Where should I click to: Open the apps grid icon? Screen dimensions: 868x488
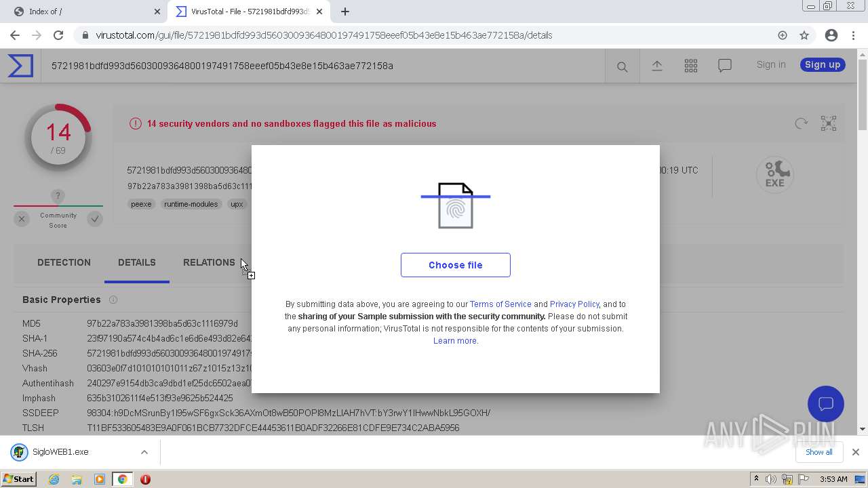tap(691, 66)
